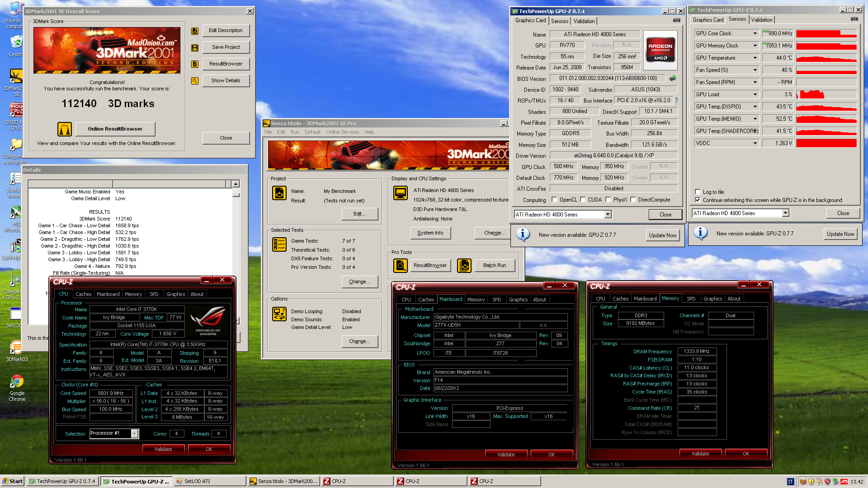Click the Save Project floppy icon

click(195, 47)
